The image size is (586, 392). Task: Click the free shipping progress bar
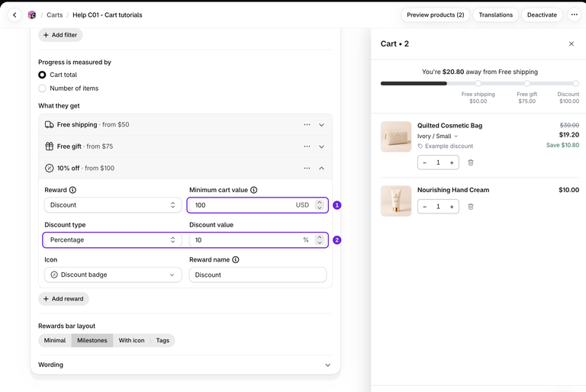pos(479,83)
